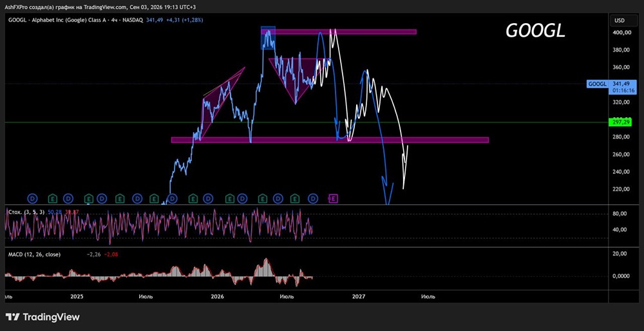Click the red MACD signal value −2,08
Screen dimensions: 644x331
111,254
